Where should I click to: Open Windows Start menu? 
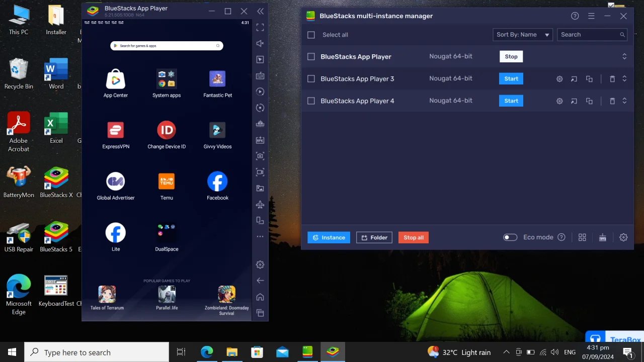click(12, 352)
